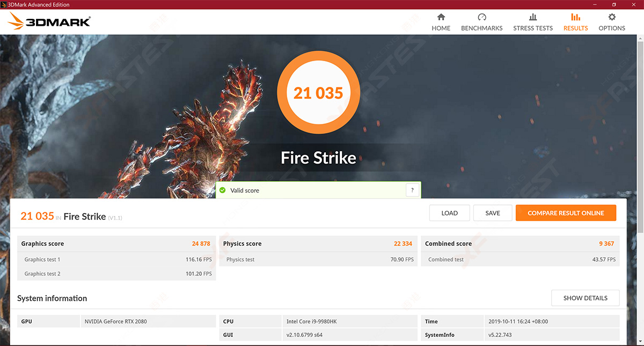Click the orange 21 035 score circle
The width and height of the screenshot is (644, 346).
pos(318,93)
